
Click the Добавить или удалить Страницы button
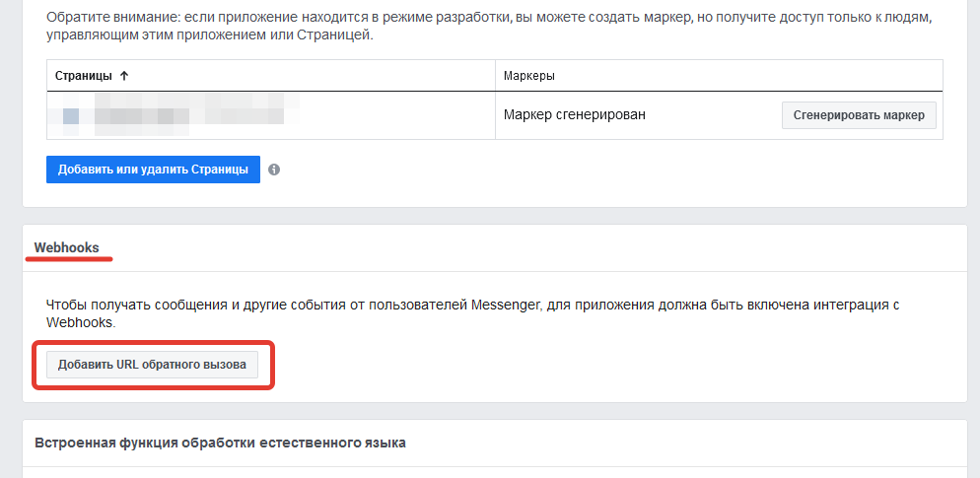[x=153, y=170]
